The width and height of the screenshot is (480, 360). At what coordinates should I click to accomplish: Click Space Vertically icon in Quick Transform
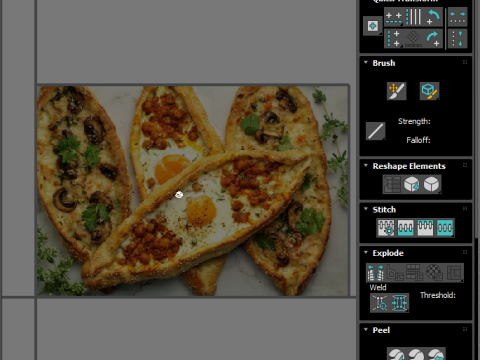point(457,39)
